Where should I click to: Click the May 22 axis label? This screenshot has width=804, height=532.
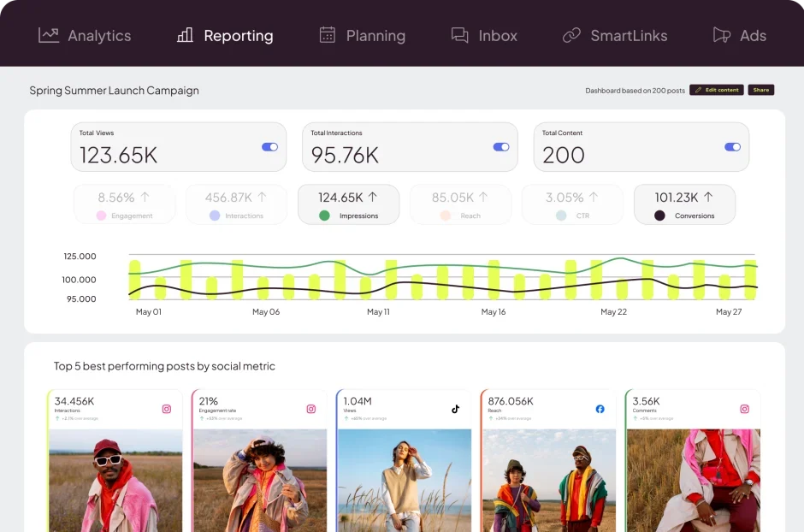[x=614, y=311]
